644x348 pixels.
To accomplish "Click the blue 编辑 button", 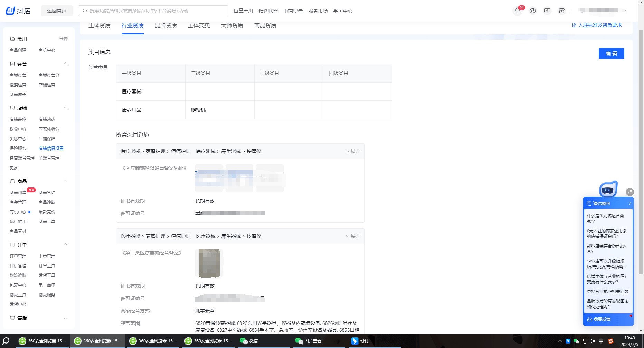I will point(611,54).
